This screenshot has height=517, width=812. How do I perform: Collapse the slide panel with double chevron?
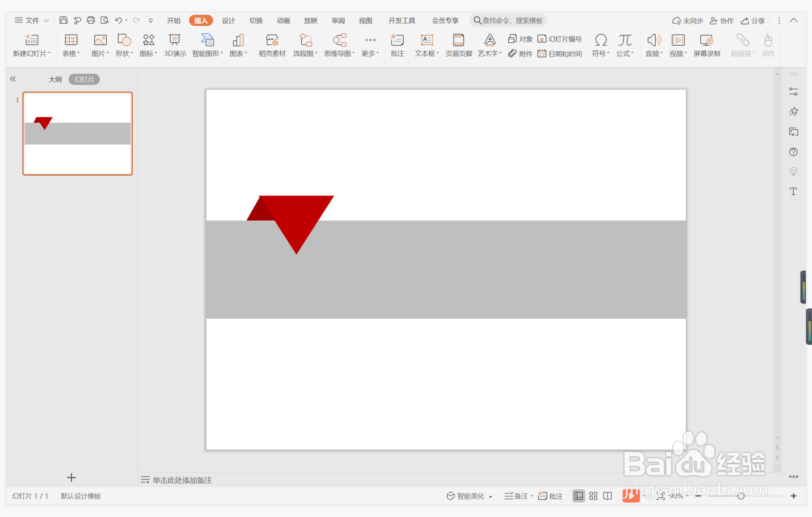tap(13, 79)
